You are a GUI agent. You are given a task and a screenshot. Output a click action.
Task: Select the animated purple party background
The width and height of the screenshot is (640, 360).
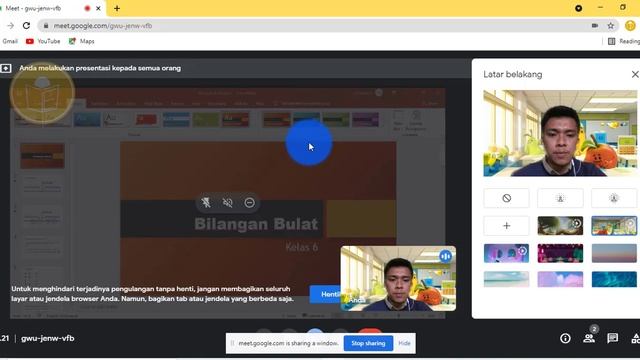pyautogui.click(x=507, y=253)
